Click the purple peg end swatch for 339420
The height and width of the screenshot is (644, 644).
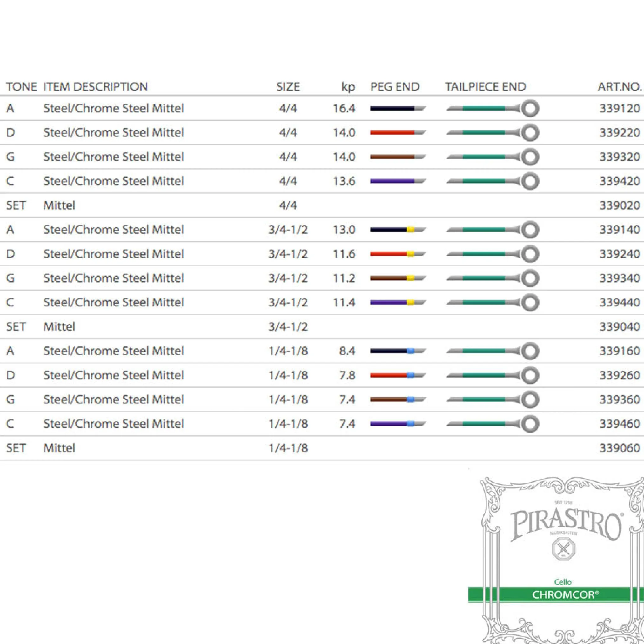coord(398,181)
